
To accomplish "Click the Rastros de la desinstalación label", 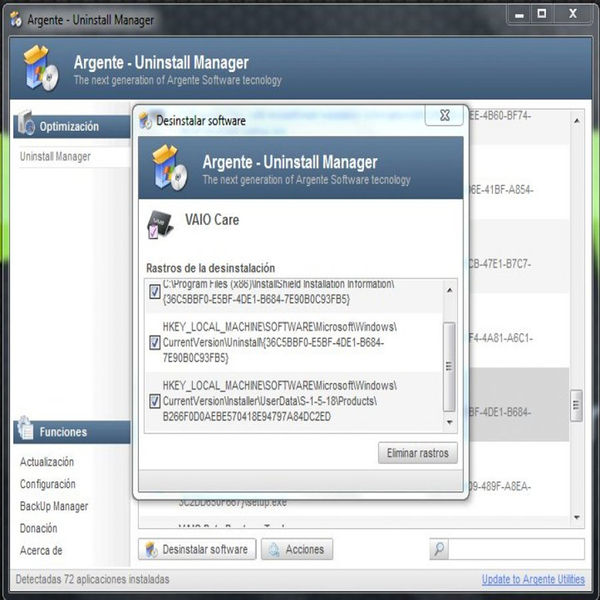I will [210, 268].
